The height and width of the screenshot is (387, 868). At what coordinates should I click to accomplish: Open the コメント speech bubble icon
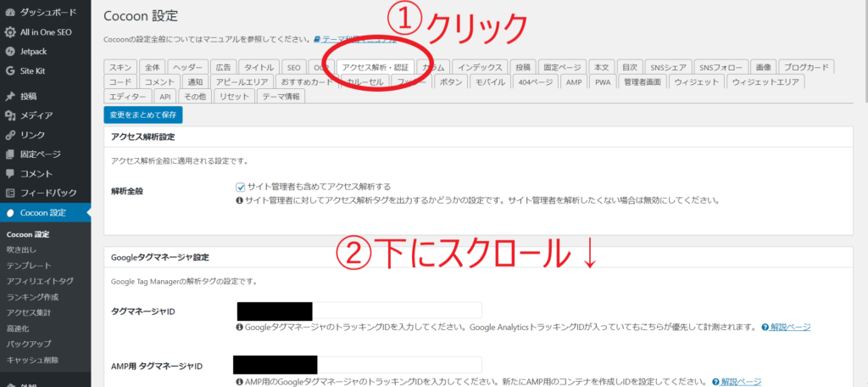(x=10, y=174)
